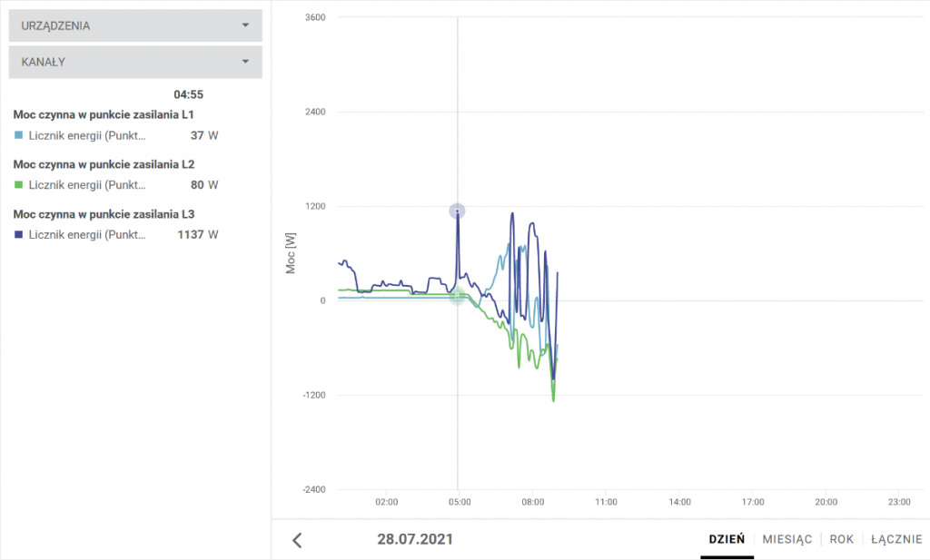
Task: Select the L3 Licznik energii legend entry
Action: point(87,234)
